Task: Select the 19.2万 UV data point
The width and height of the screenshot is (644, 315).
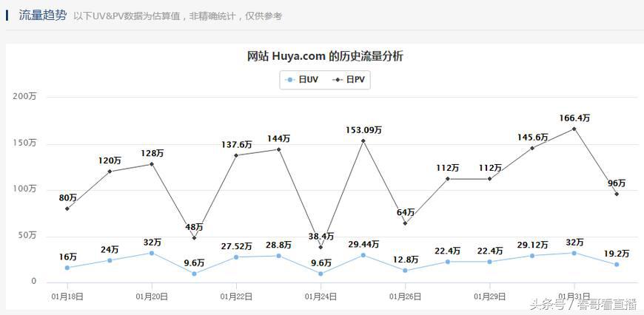Action: [x=617, y=265]
